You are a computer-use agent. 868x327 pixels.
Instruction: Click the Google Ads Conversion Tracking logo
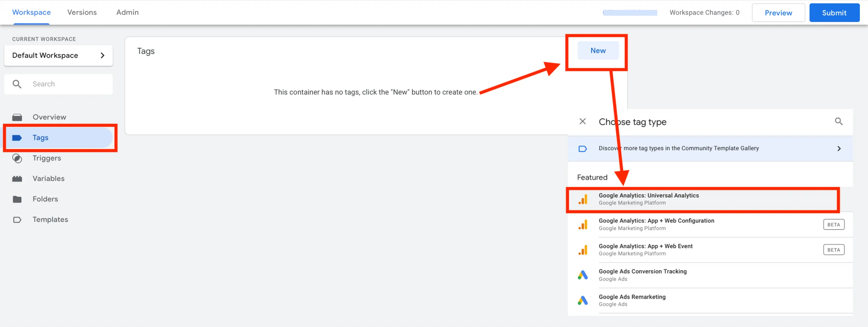click(583, 275)
